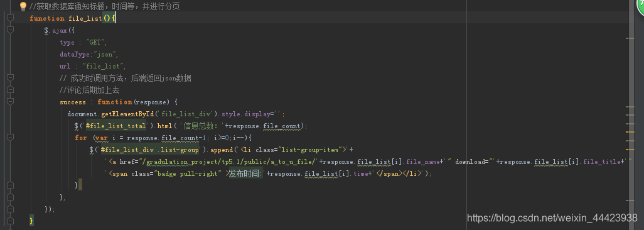Viewport: 644px width, 230px height.
Task: Click the highlighted closing brace of the for loop
Action: point(77,185)
